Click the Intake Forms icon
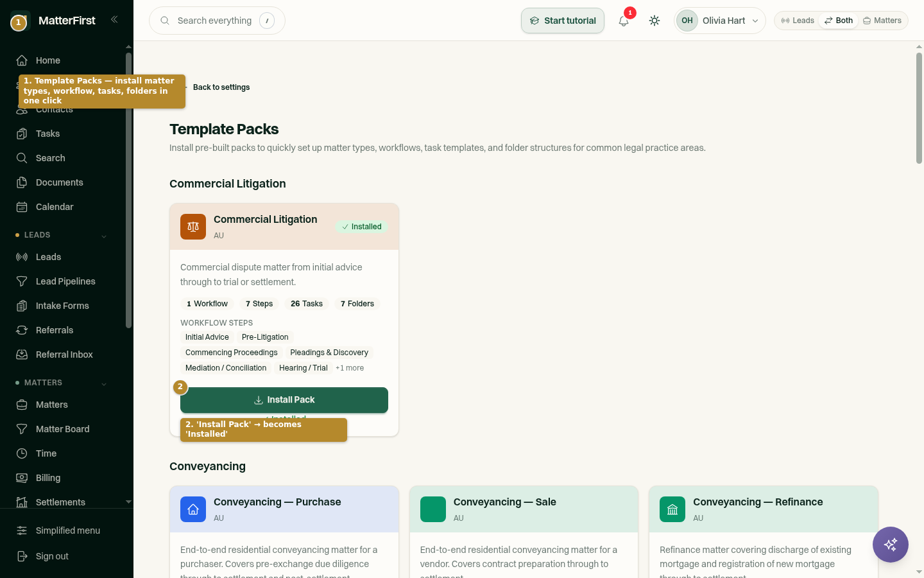The width and height of the screenshot is (924, 578). [x=22, y=306]
